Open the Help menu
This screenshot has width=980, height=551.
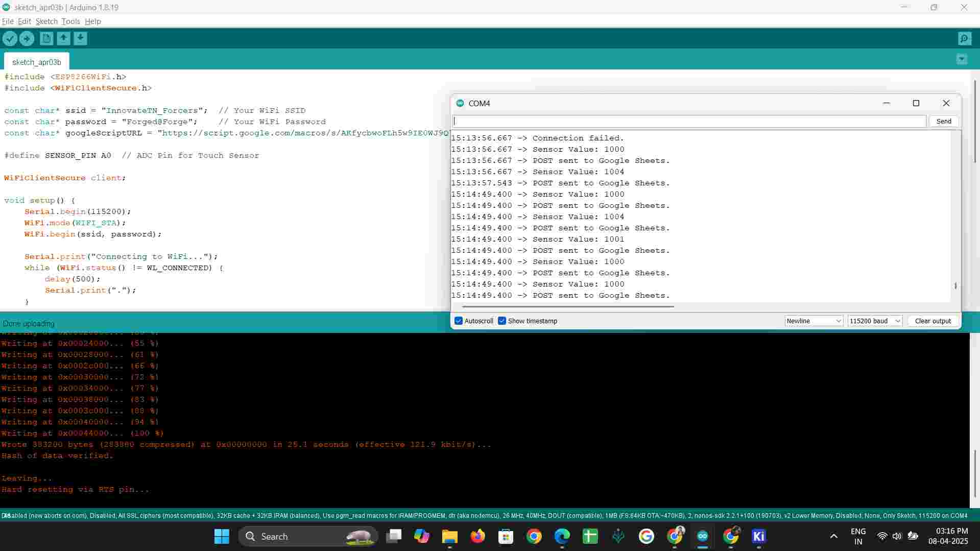coord(93,21)
